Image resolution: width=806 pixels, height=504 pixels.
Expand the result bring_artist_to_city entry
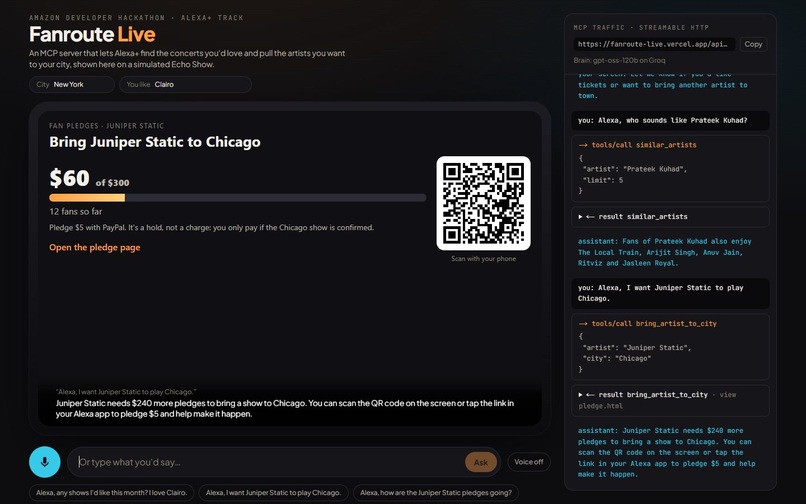pos(670,400)
